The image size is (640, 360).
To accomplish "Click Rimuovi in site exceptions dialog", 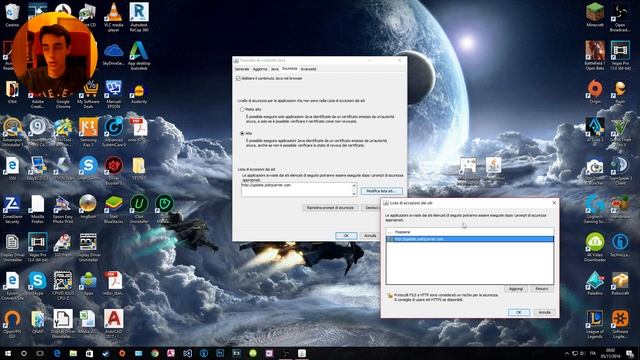I will [542, 289].
